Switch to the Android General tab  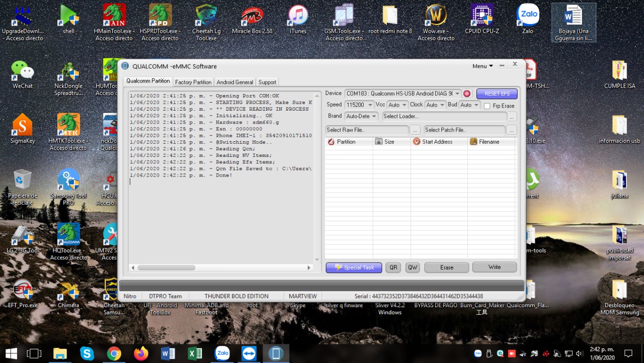pyautogui.click(x=235, y=82)
